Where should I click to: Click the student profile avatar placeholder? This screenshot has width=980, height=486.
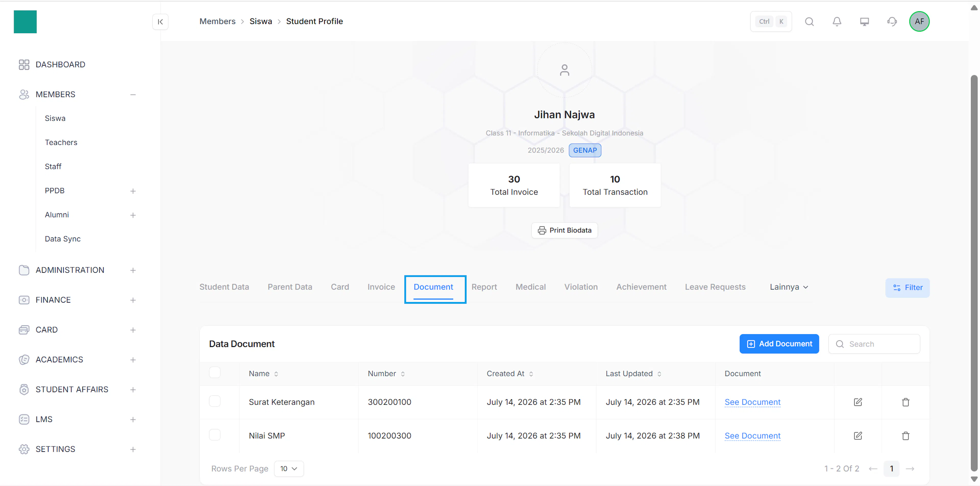click(564, 70)
